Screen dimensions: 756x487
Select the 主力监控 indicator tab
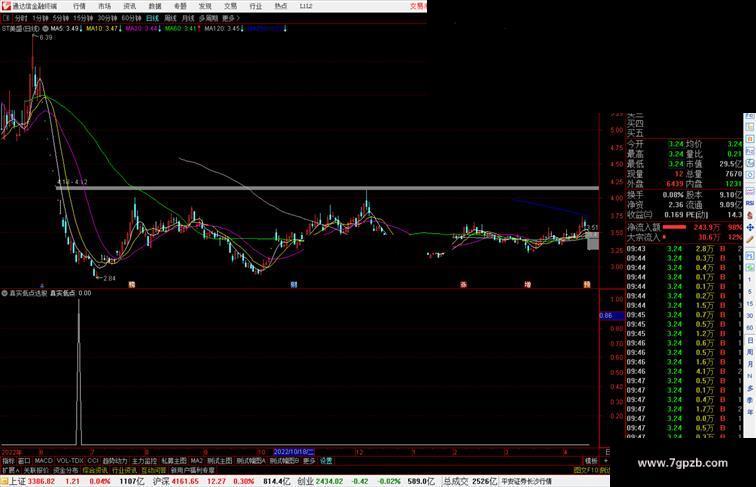tap(144, 461)
